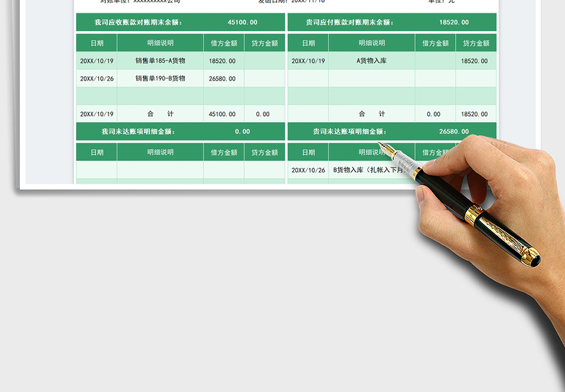
Task: Click 0.00 credit total in 我司应收账款 合计 row
Action: tap(263, 114)
